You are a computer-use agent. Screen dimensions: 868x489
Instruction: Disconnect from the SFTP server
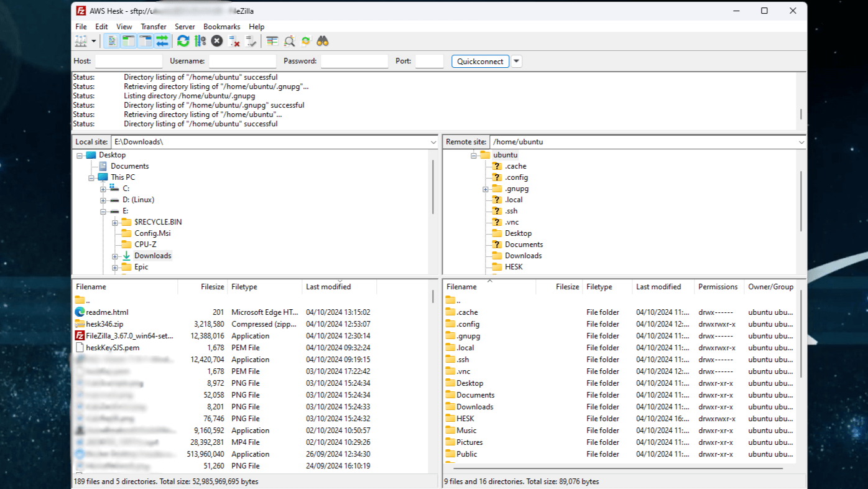(234, 40)
